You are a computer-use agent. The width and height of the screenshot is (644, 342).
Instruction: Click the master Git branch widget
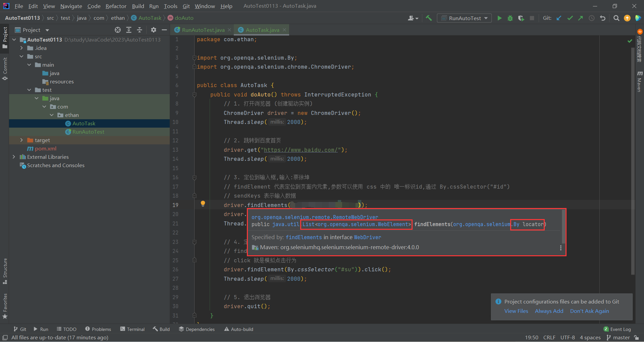point(618,337)
